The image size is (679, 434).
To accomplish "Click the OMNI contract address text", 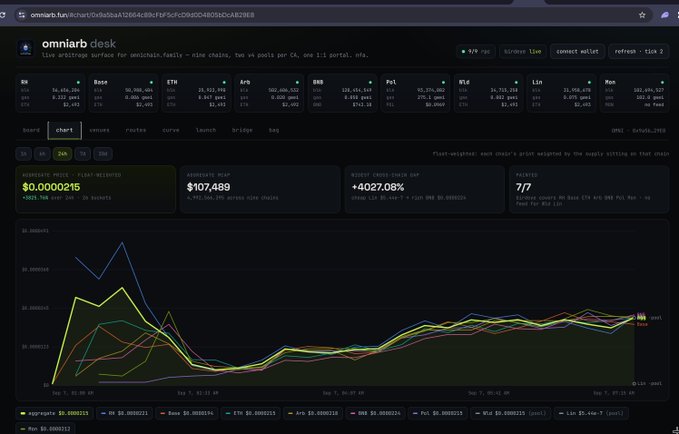I will click(638, 130).
